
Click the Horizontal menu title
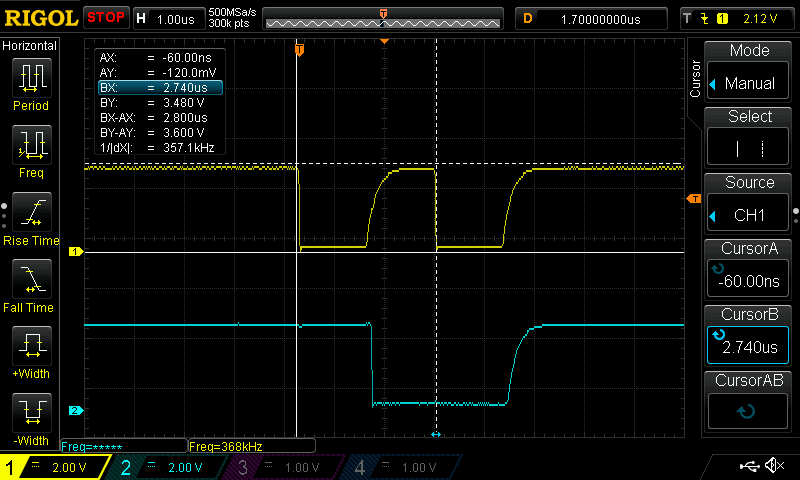(30, 45)
